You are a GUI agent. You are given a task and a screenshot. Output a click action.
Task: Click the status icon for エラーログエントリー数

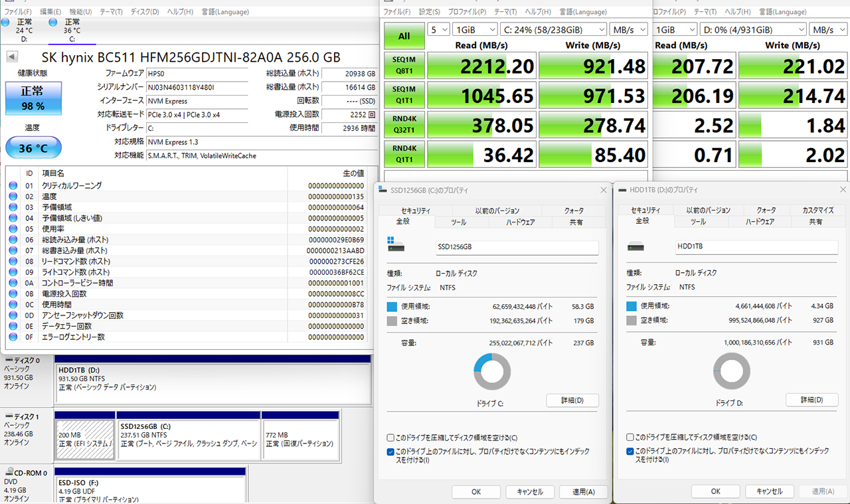[13, 337]
